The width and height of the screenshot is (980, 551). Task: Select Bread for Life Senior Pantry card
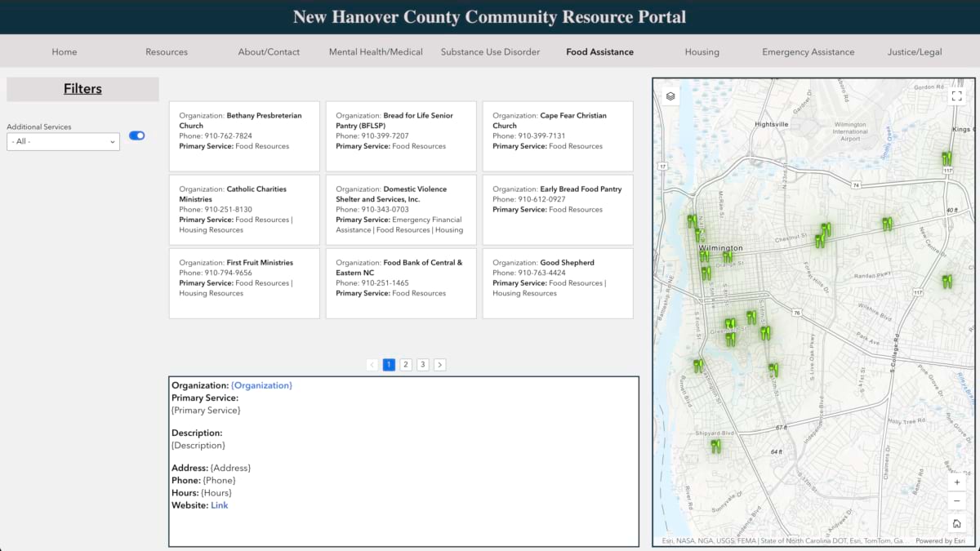click(401, 136)
